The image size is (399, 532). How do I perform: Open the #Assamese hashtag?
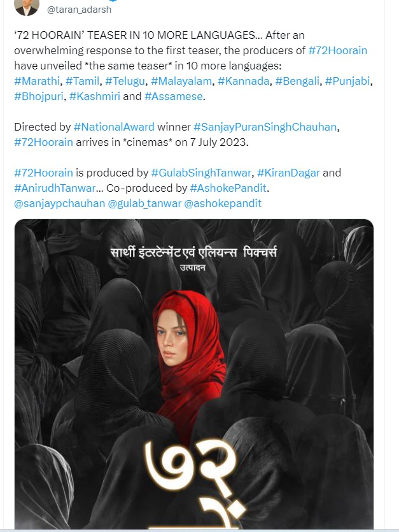pos(174,96)
